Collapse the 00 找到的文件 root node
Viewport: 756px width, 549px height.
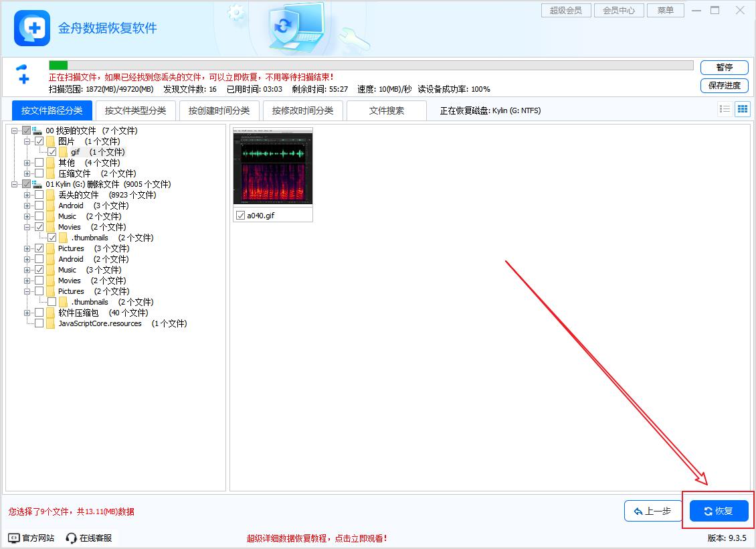tap(15, 131)
